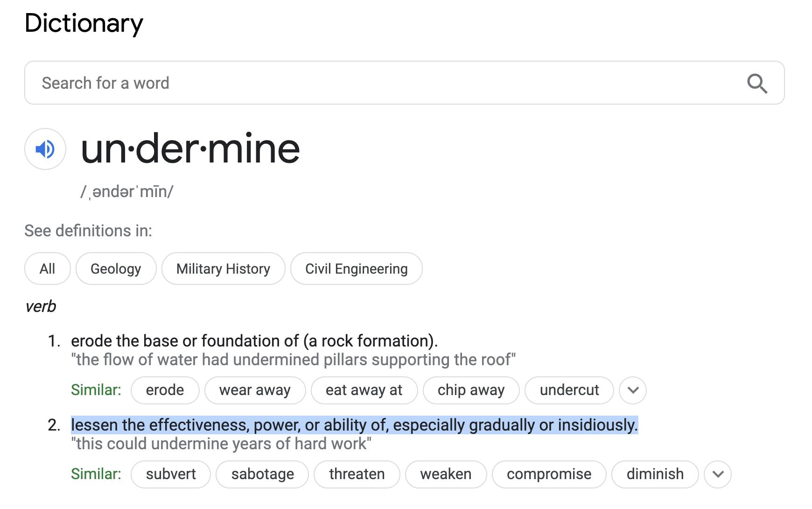The width and height of the screenshot is (812, 509).
Task: Open Civil Engineering definitions
Action: pos(356,269)
